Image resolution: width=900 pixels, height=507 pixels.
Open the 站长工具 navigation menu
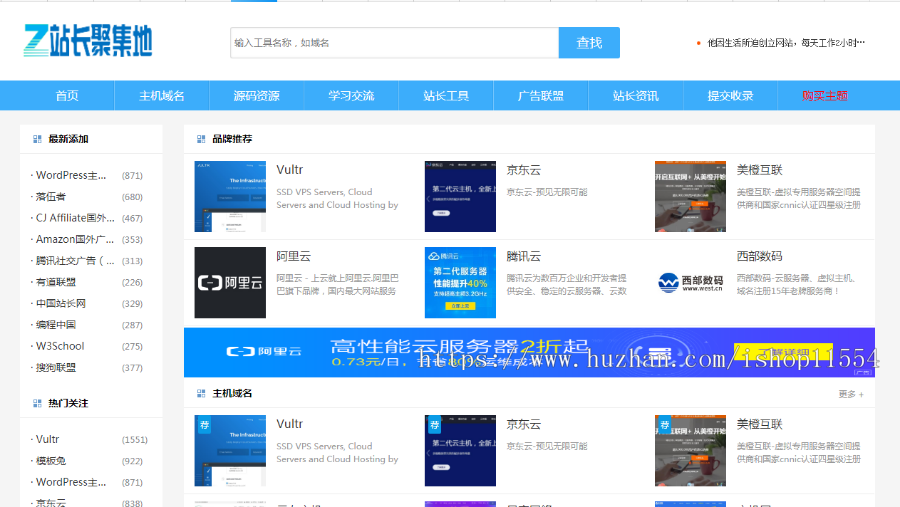coord(446,96)
